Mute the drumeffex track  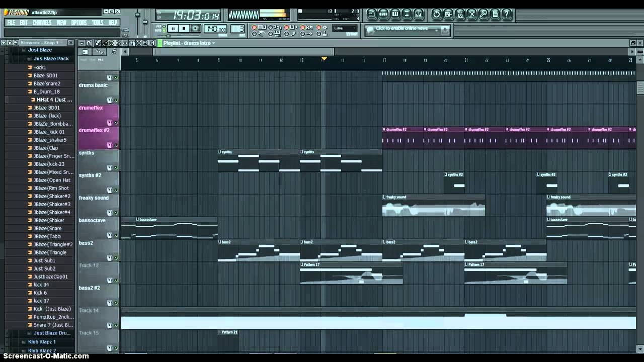click(x=116, y=123)
